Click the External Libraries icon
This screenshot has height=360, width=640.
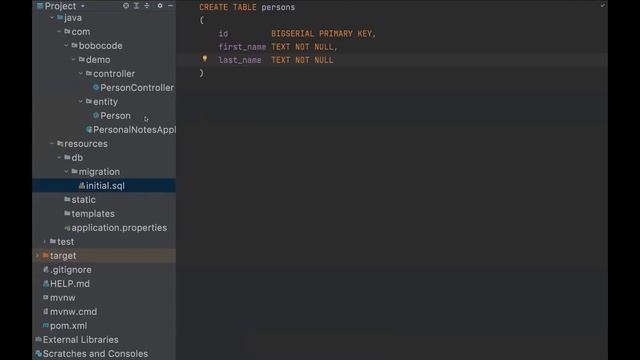38,340
